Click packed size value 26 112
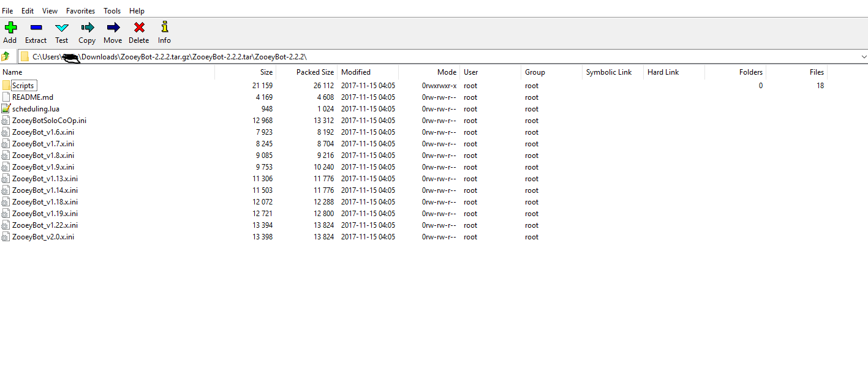 [323, 86]
